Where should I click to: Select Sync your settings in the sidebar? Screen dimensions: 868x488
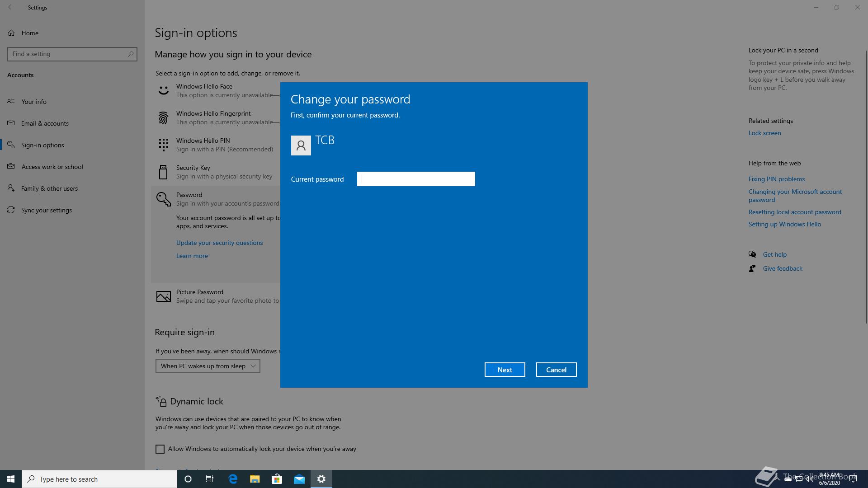[x=46, y=210]
